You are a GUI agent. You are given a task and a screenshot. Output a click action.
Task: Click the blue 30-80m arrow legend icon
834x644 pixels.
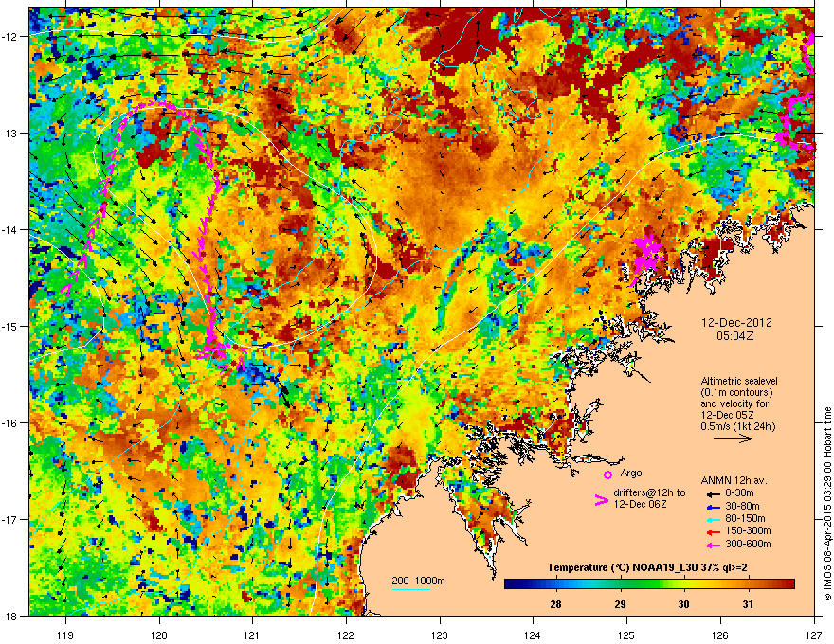click(x=713, y=507)
